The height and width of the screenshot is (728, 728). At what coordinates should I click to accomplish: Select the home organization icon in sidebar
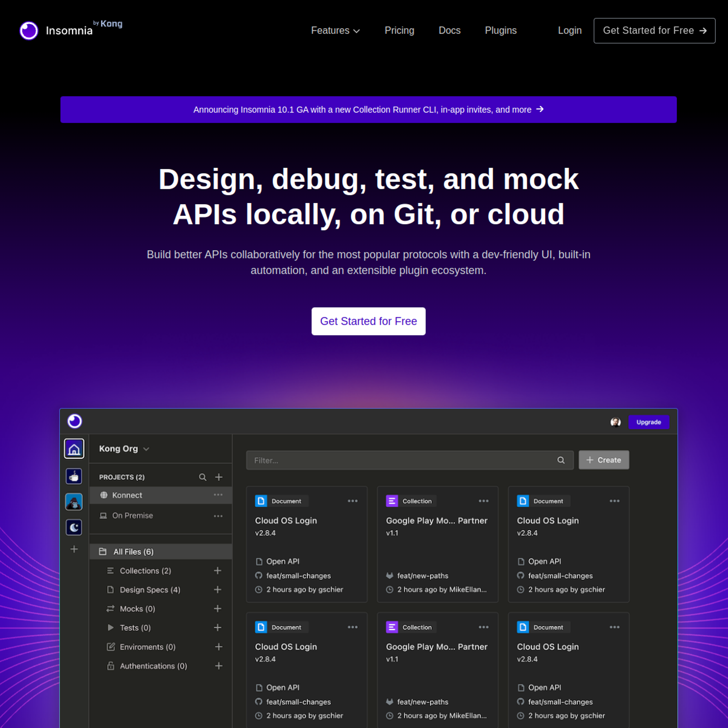[74, 448]
